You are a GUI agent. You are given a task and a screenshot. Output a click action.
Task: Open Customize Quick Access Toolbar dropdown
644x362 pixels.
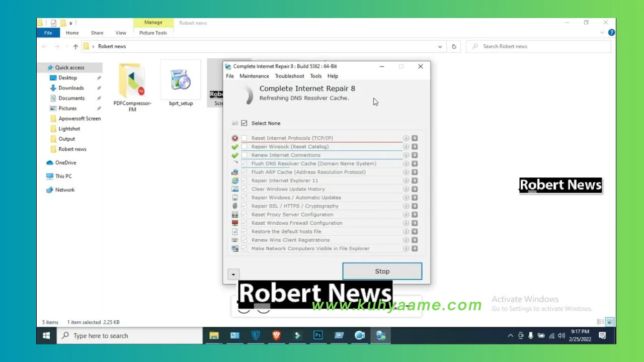point(71,23)
